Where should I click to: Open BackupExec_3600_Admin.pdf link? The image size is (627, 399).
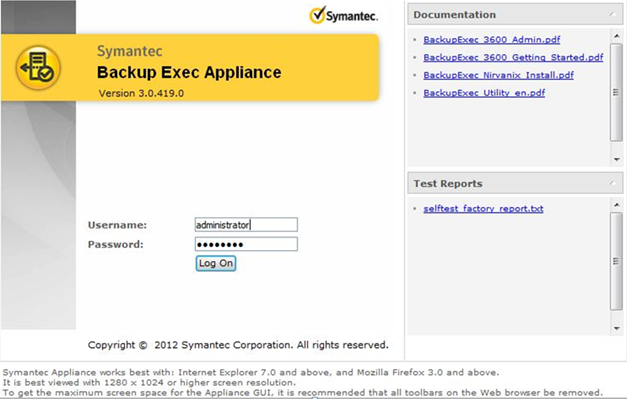[x=491, y=40]
